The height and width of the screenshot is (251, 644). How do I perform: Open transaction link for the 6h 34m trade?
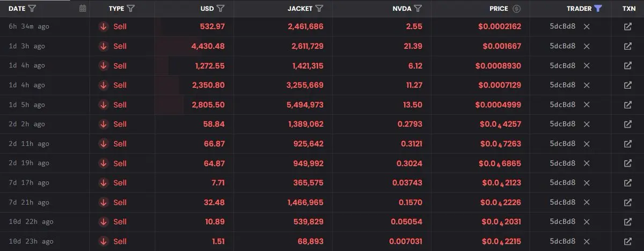[628, 26]
